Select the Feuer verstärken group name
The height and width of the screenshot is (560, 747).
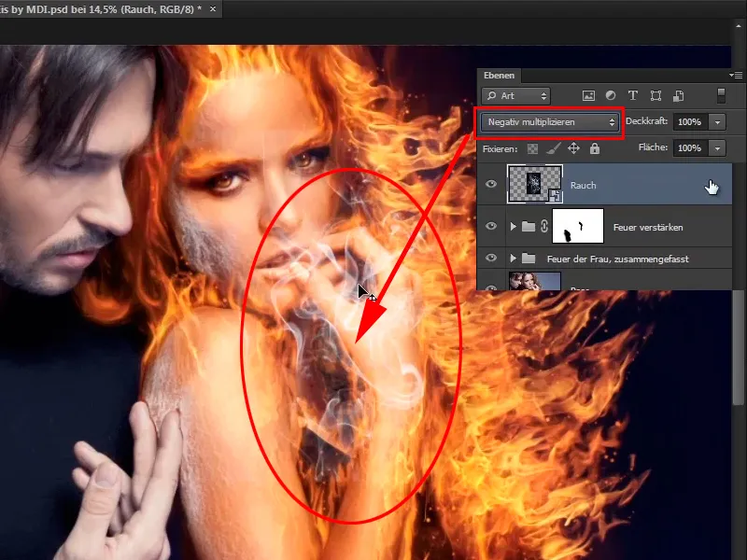[648, 227]
